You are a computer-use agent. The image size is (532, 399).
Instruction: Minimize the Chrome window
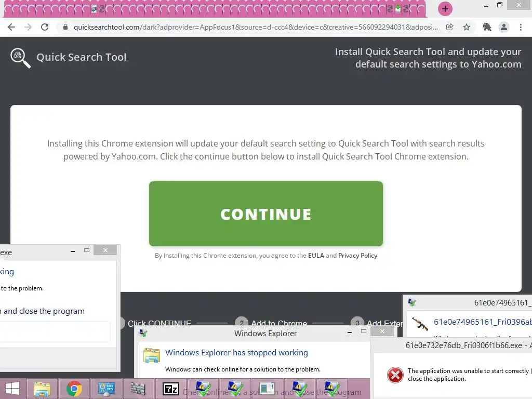[x=486, y=6]
